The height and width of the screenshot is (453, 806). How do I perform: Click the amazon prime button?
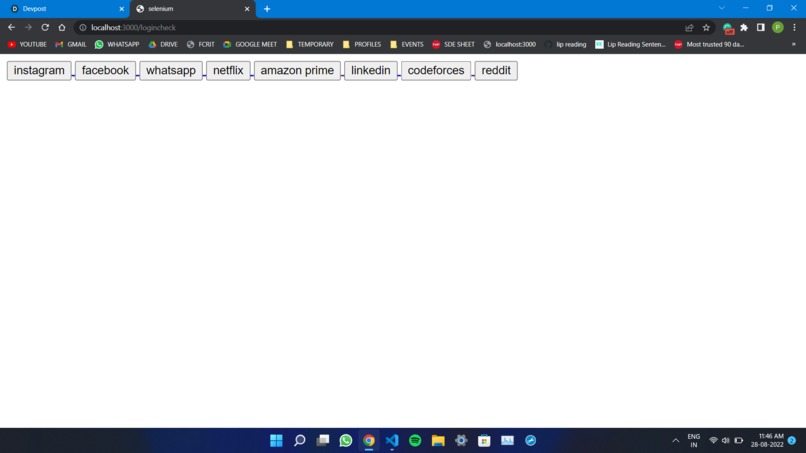pos(297,70)
